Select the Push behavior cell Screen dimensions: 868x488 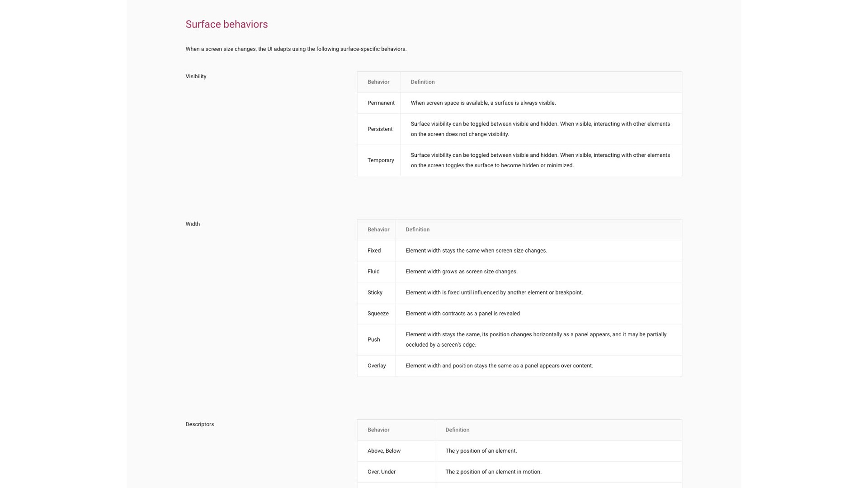click(373, 340)
